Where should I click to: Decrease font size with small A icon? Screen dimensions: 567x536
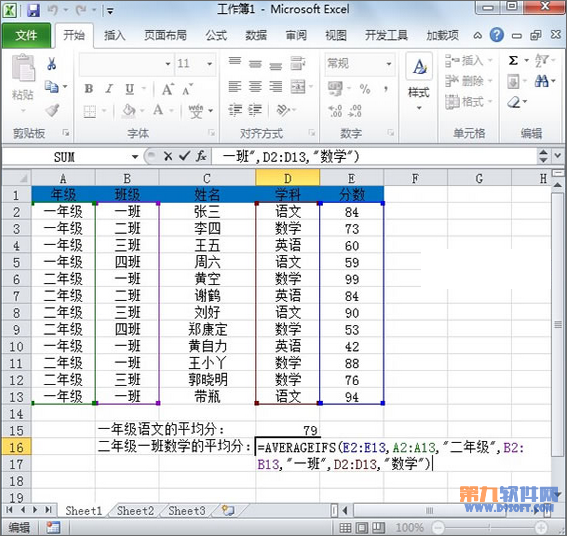(187, 89)
